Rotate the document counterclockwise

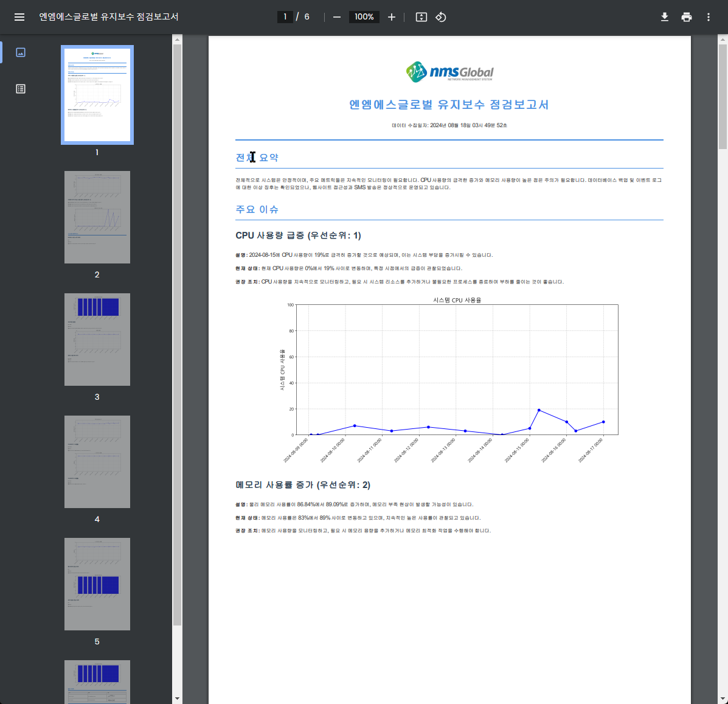[440, 17]
